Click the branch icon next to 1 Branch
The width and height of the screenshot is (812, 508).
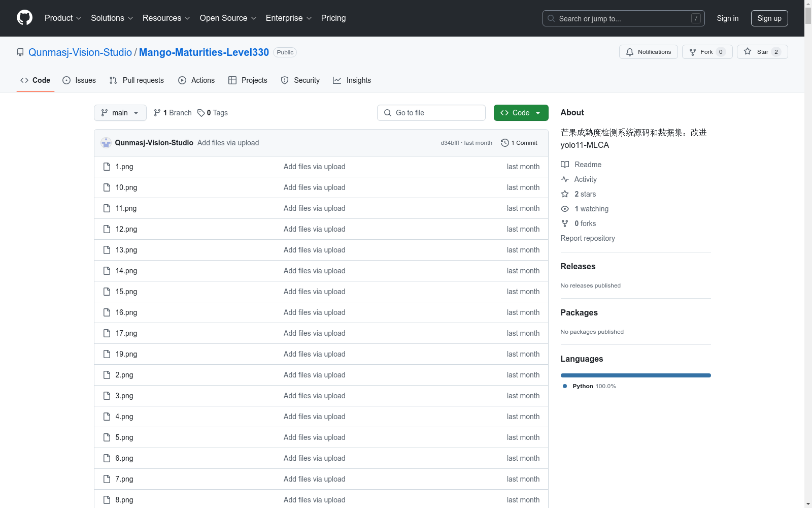click(x=157, y=113)
